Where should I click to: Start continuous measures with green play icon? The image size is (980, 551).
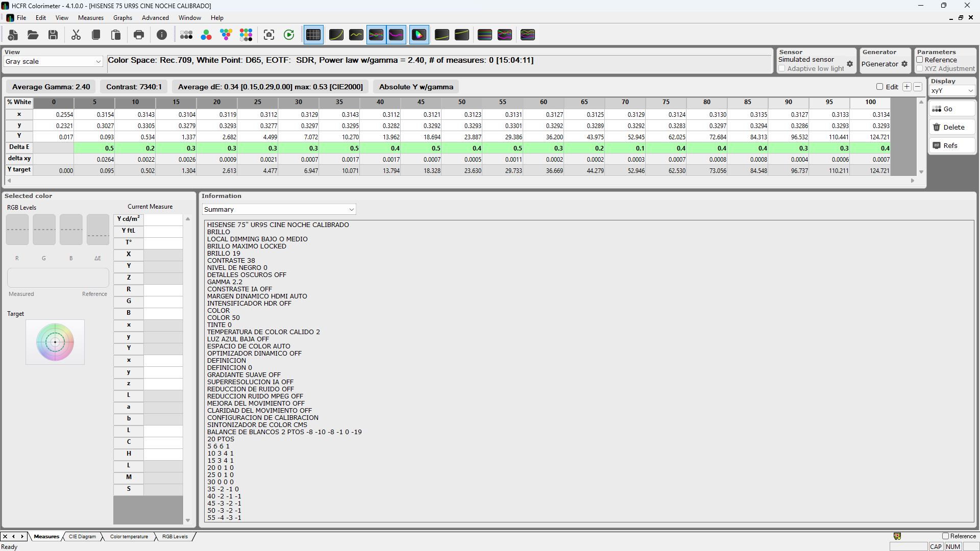point(289,35)
